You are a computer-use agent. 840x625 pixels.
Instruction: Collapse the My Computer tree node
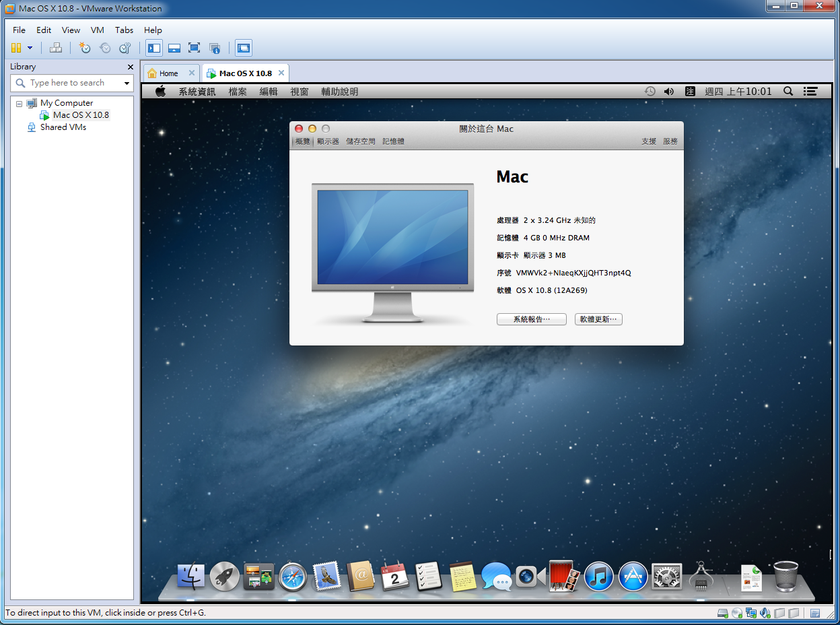point(19,103)
